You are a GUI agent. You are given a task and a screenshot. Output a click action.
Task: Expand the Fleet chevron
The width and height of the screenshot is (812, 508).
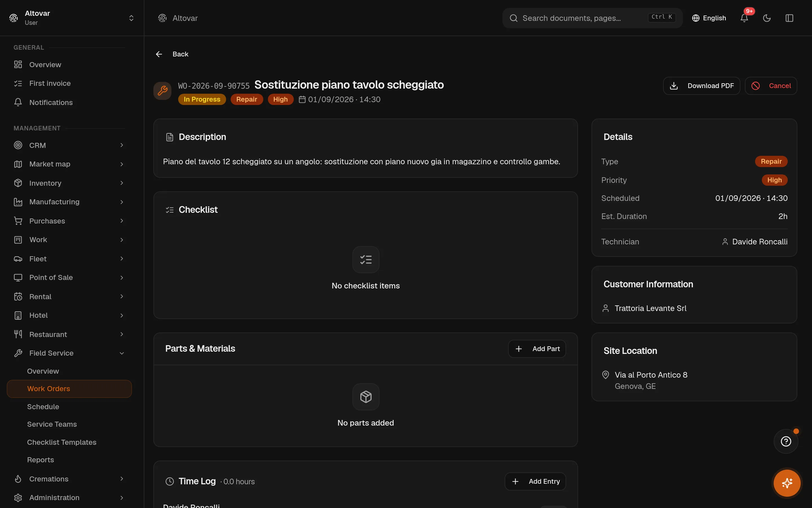(122, 259)
